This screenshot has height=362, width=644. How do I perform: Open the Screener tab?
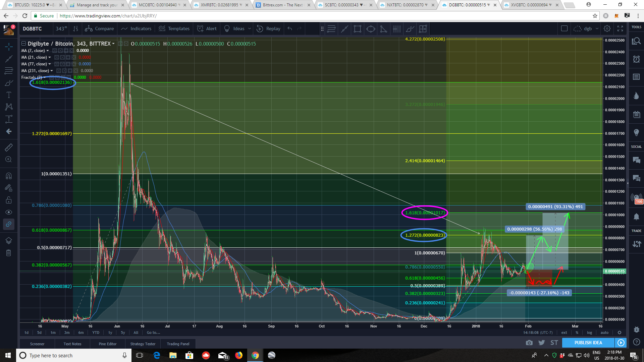pos(37,344)
